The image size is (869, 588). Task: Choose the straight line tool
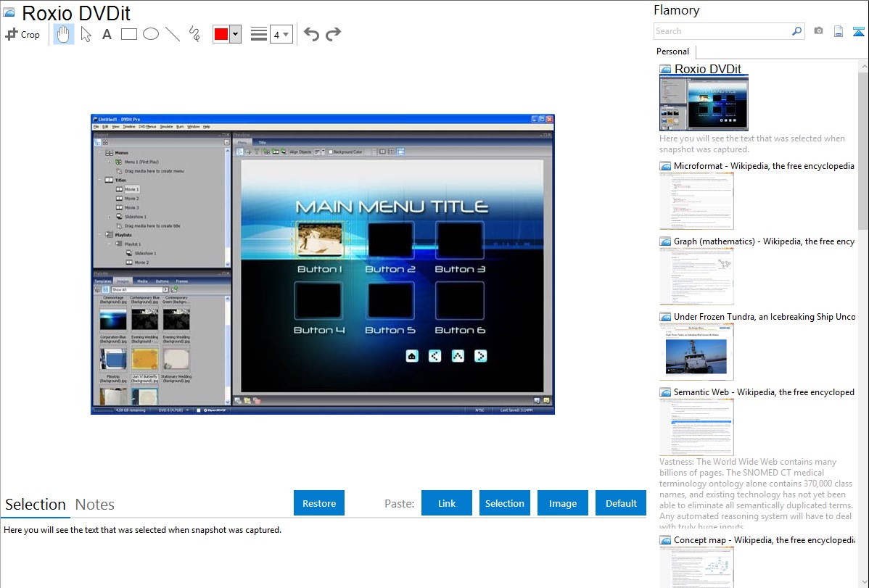173,34
